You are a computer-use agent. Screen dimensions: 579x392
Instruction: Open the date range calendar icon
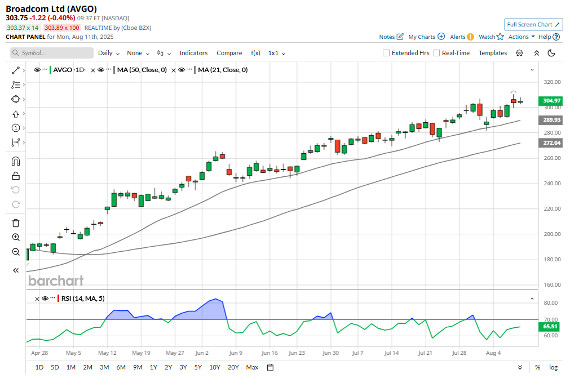270,367
